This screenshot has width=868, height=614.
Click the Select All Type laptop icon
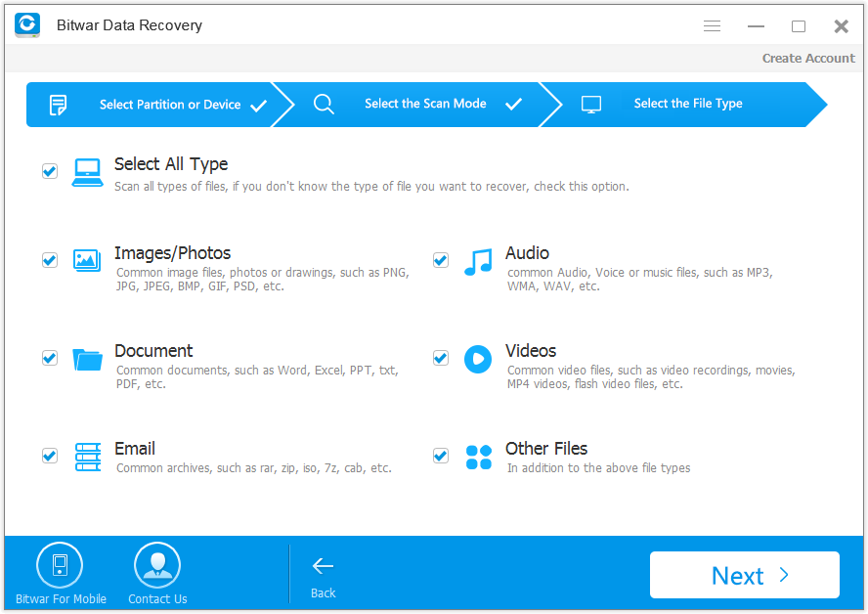(87, 173)
